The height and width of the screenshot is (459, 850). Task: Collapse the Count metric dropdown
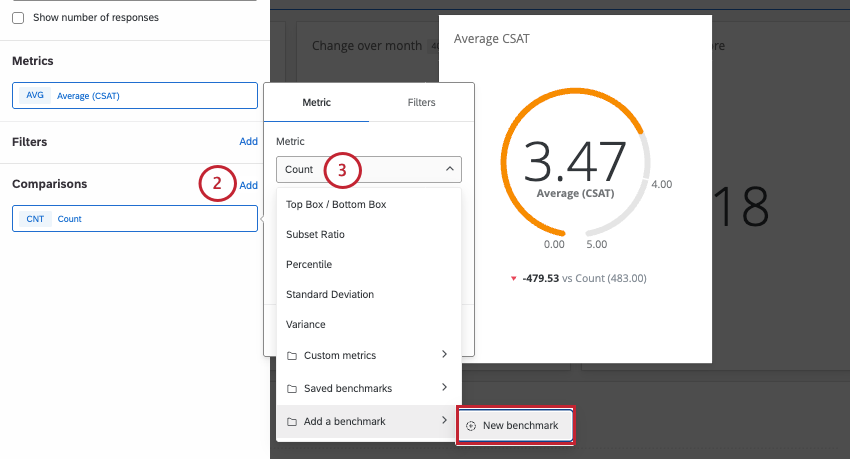click(x=449, y=169)
